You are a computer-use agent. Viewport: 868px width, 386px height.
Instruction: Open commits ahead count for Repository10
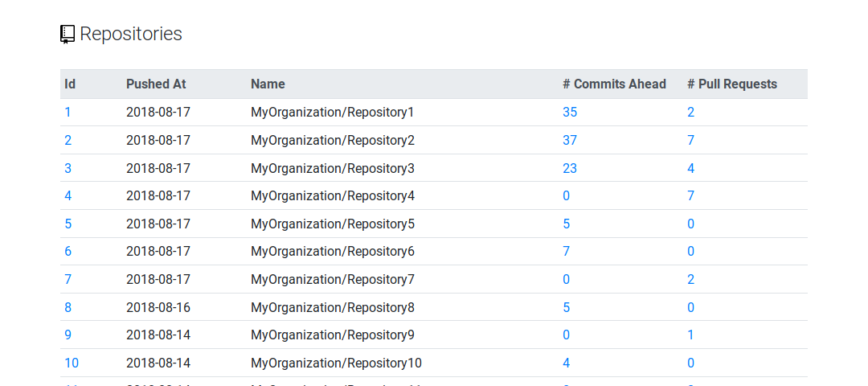click(x=567, y=363)
